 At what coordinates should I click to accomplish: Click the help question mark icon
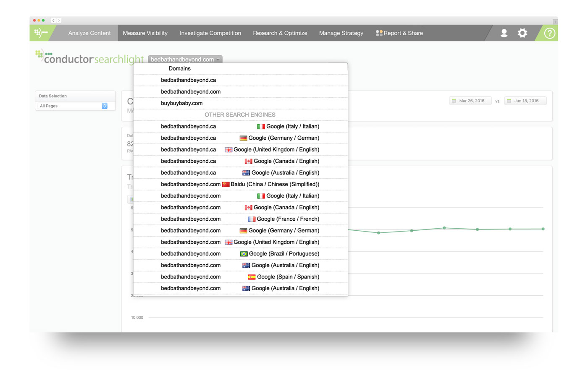pos(549,33)
